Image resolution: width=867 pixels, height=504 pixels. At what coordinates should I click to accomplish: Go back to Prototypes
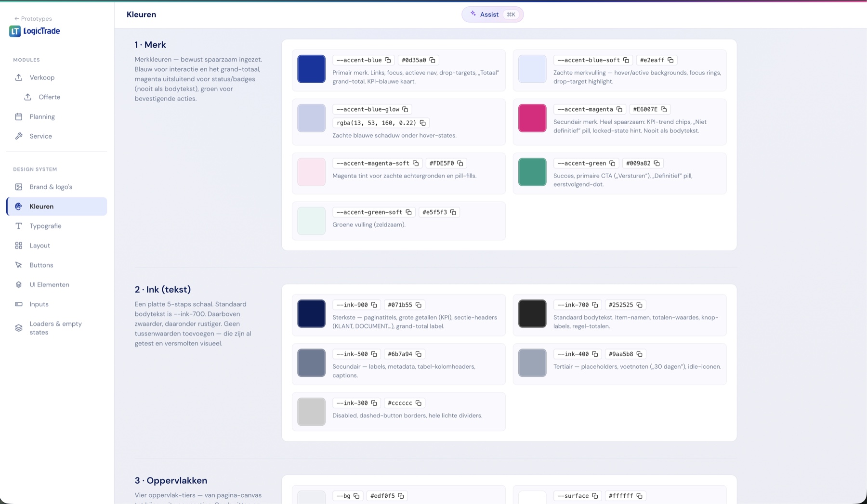(x=33, y=19)
